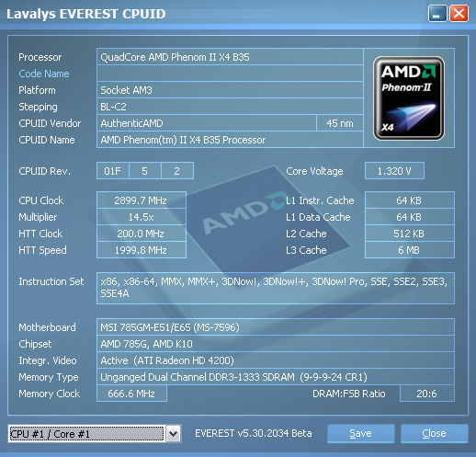Close the window with the red X

[459, 14]
